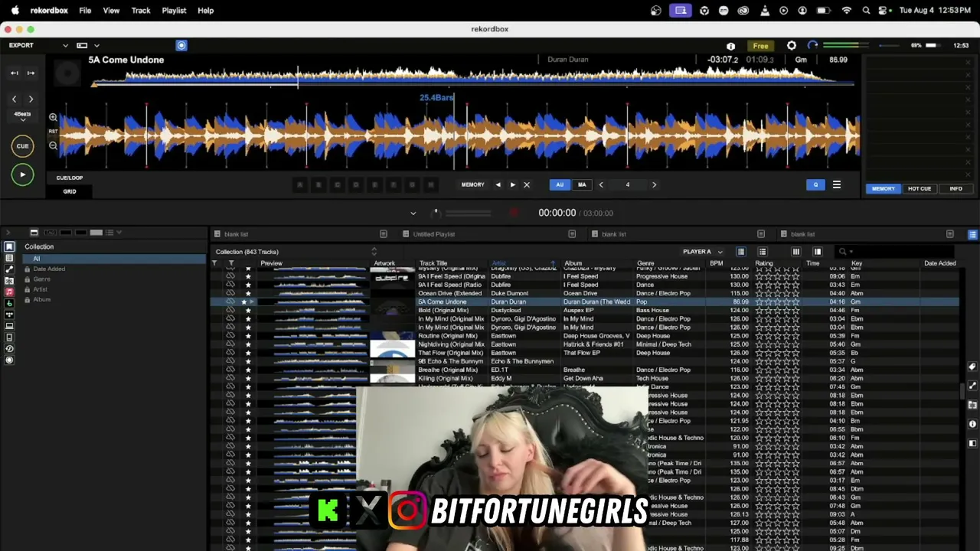Click the MEMORY cue button under the waveform
Image resolution: width=980 pixels, height=551 pixels.
472,184
